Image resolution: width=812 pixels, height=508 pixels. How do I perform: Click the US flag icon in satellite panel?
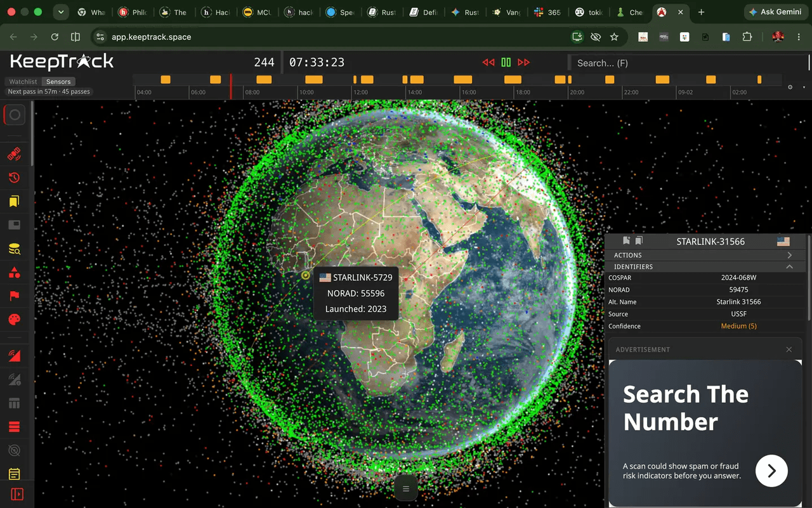(x=783, y=241)
